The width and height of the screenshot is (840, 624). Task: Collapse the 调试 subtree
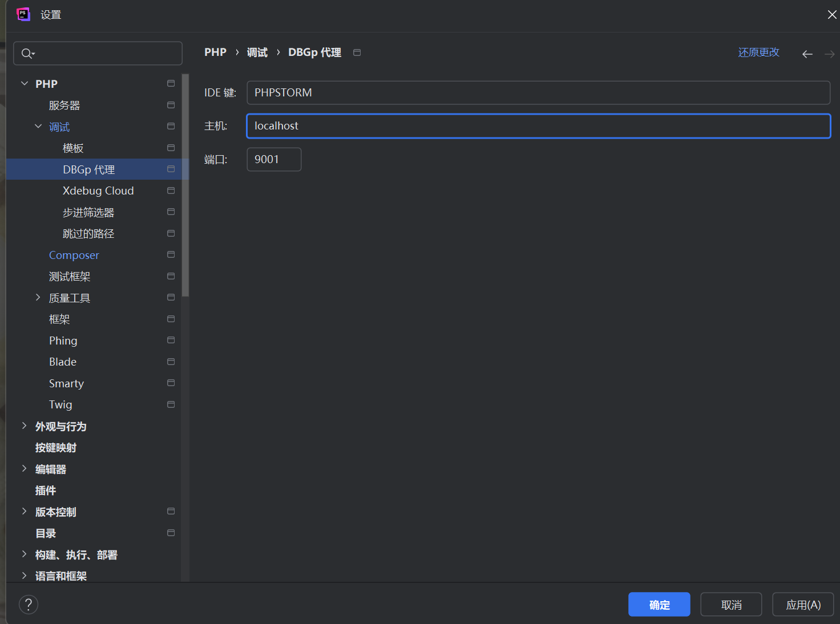coord(38,127)
